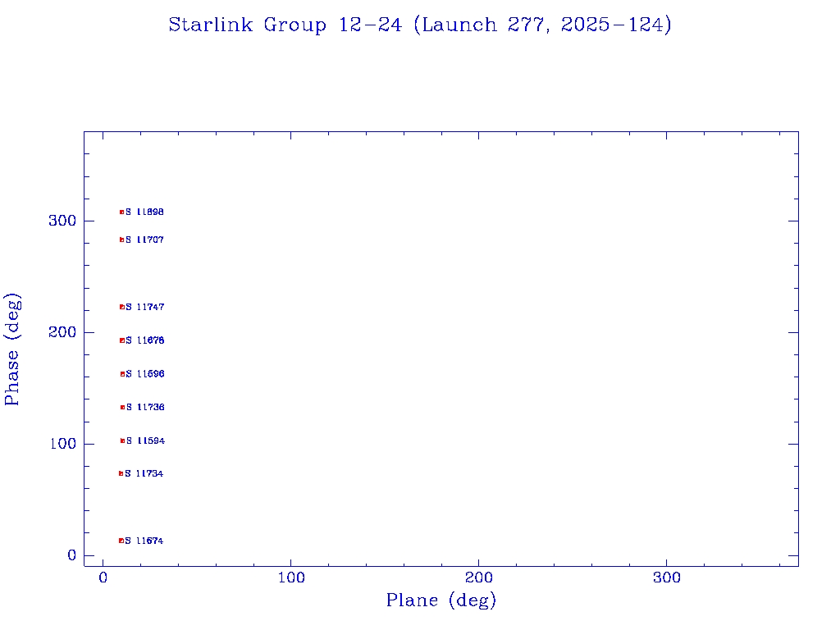Click the red marker beside S 11696
840x630 pixels.
(123, 374)
